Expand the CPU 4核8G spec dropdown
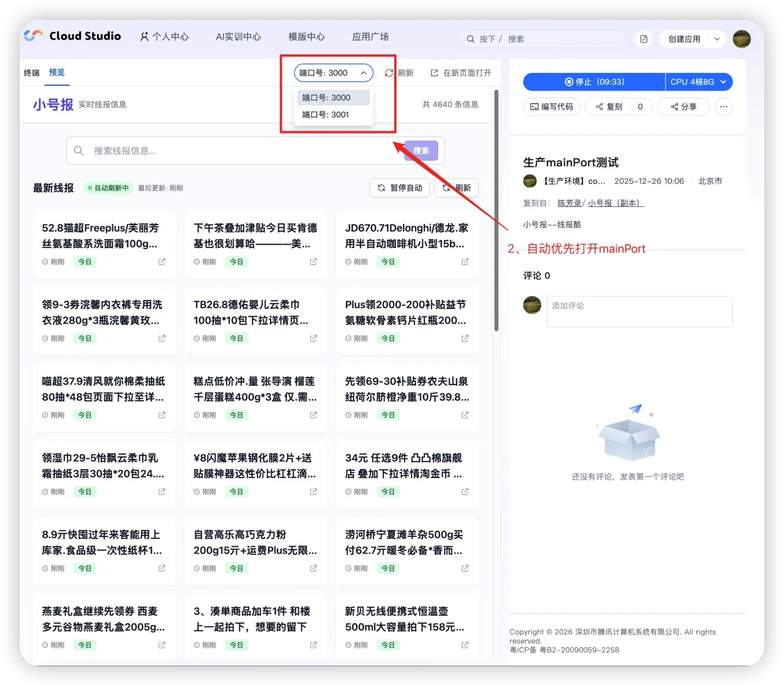784x686 pixels. click(698, 82)
